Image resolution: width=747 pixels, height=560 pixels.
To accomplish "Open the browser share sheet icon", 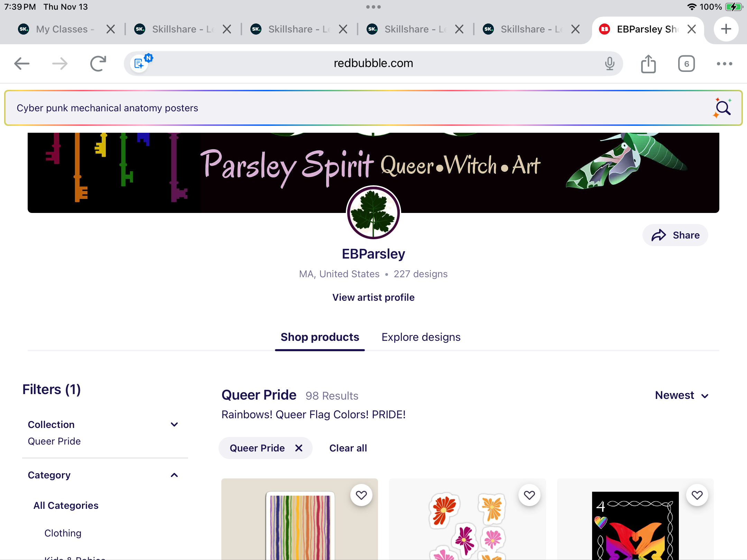I will click(648, 64).
